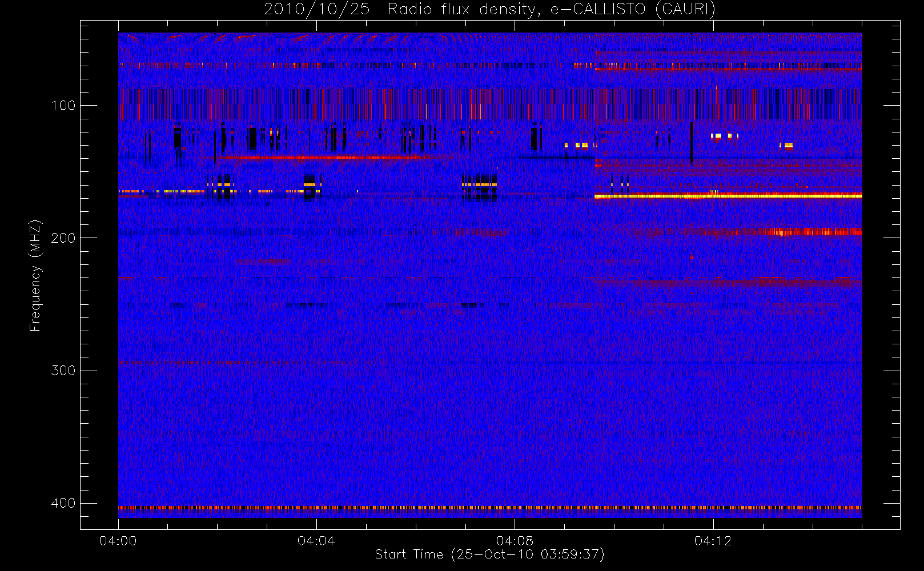
Task: Click the 04:04 time tick label
Action: coord(316,541)
